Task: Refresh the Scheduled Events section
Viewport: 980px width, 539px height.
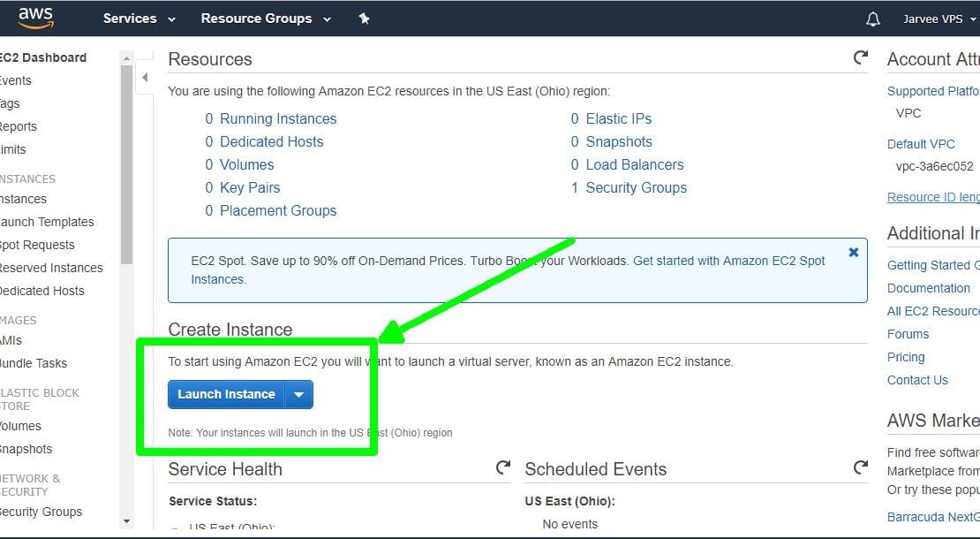Action: (861, 467)
